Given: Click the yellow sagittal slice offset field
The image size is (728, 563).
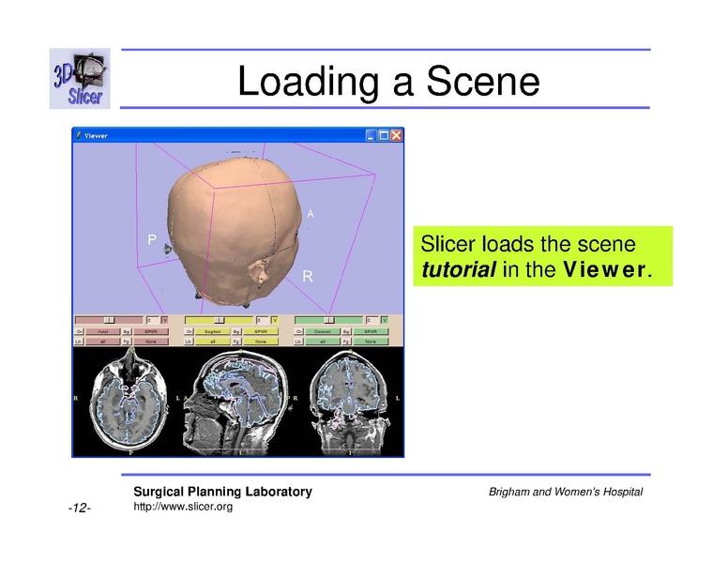Looking at the screenshot, I should [x=263, y=320].
